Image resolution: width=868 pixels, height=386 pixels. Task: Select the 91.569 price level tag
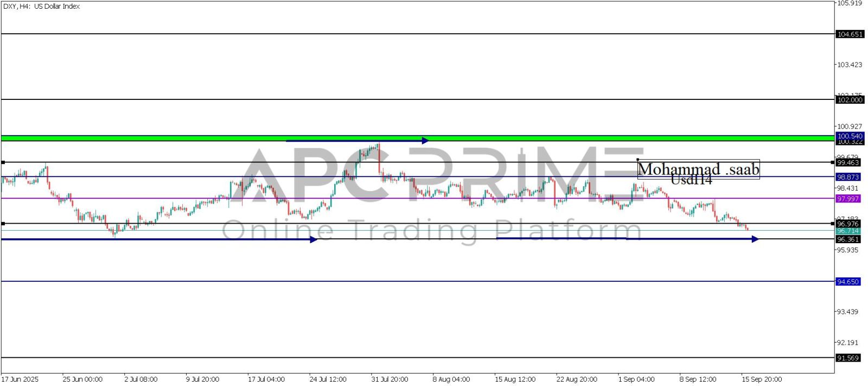tap(847, 358)
